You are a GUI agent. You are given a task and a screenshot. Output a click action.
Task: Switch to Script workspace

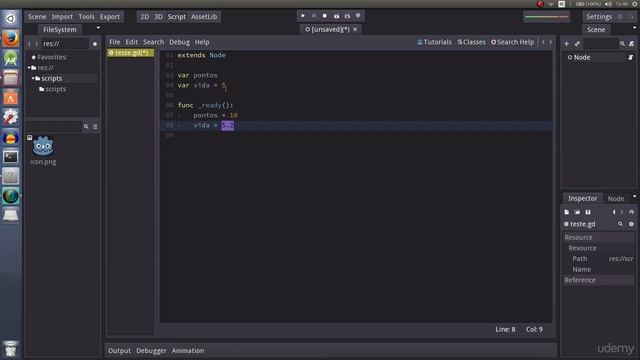[177, 17]
